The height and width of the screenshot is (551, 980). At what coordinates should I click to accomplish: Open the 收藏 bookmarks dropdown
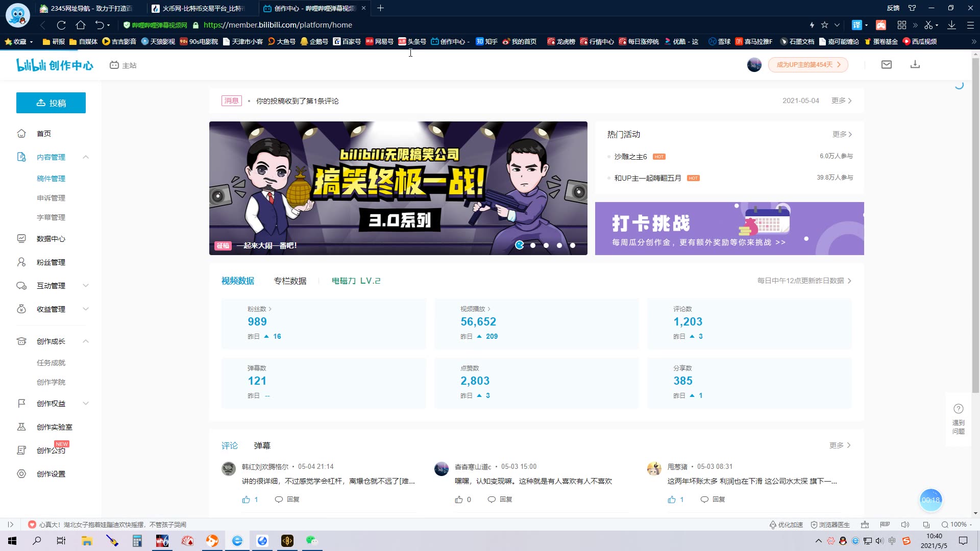[19, 42]
